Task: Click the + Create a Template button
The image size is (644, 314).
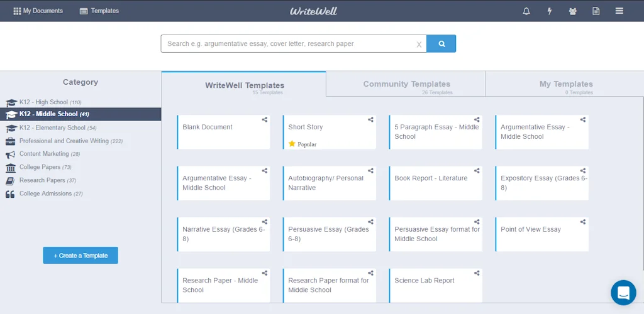Action: click(x=80, y=256)
